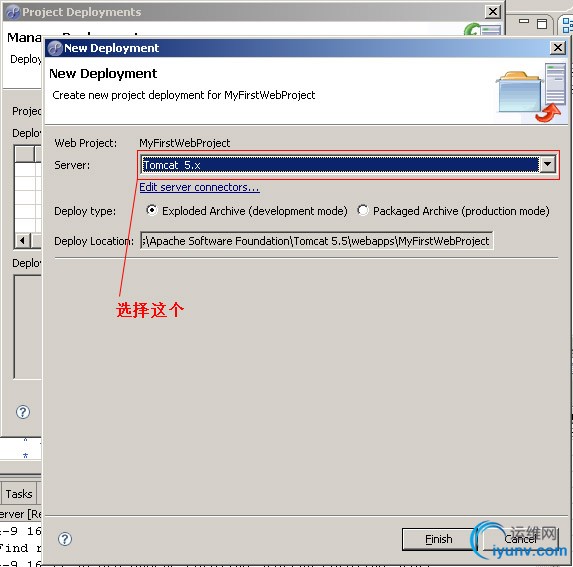Click the Web Project: label

coord(86,143)
